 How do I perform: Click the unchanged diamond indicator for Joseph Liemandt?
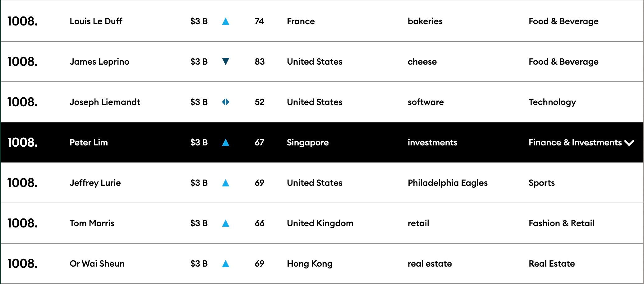[226, 102]
